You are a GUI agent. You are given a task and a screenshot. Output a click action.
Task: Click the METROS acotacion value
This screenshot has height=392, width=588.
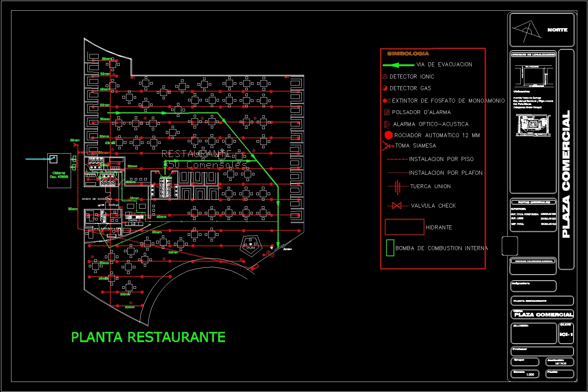click(x=561, y=363)
